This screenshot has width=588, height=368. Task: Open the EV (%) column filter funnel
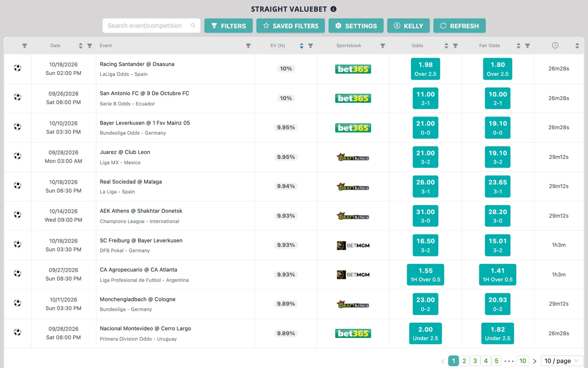(x=311, y=46)
